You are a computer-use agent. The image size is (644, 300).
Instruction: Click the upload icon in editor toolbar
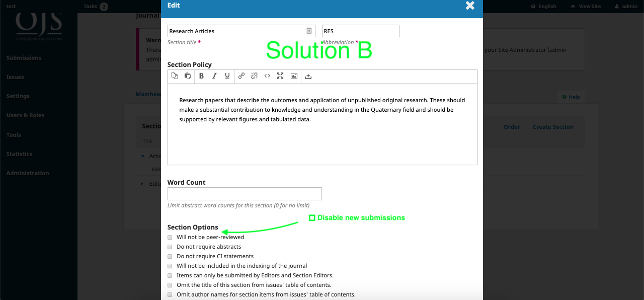(x=308, y=76)
